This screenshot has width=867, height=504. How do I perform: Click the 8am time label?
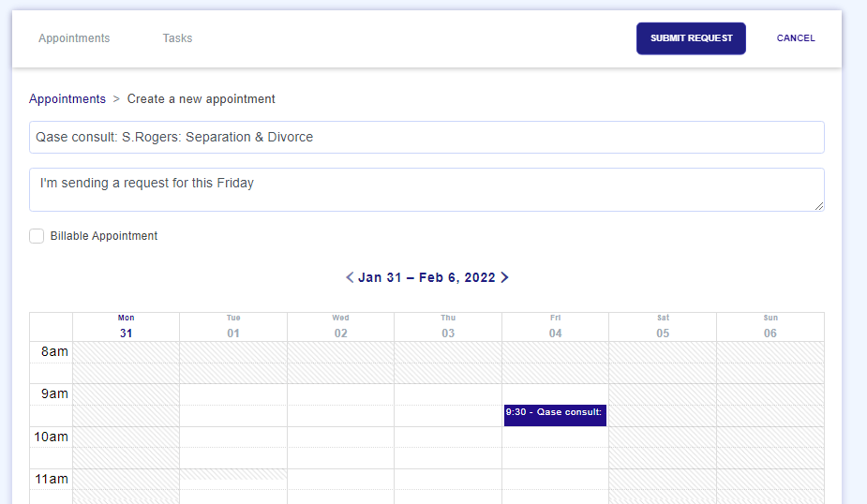[x=54, y=351]
